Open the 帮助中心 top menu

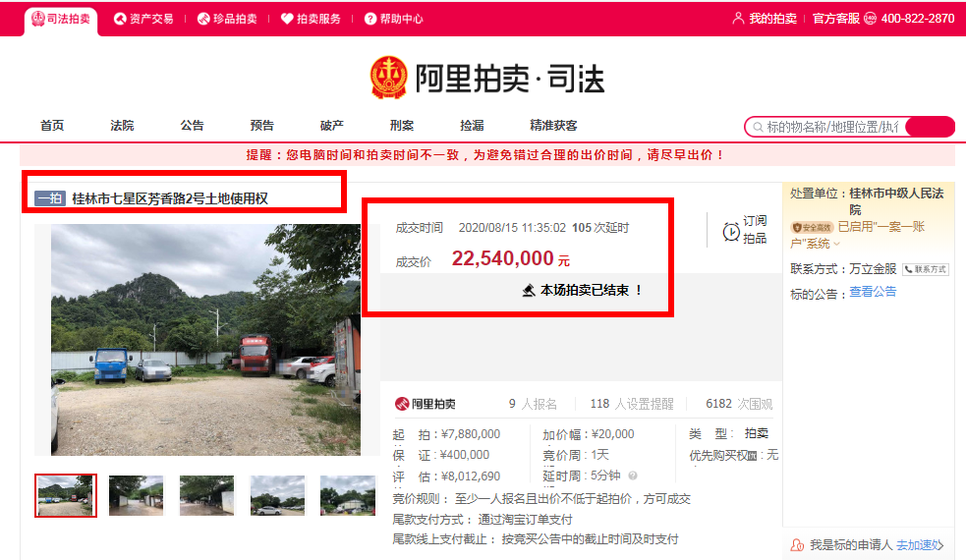coord(394,19)
